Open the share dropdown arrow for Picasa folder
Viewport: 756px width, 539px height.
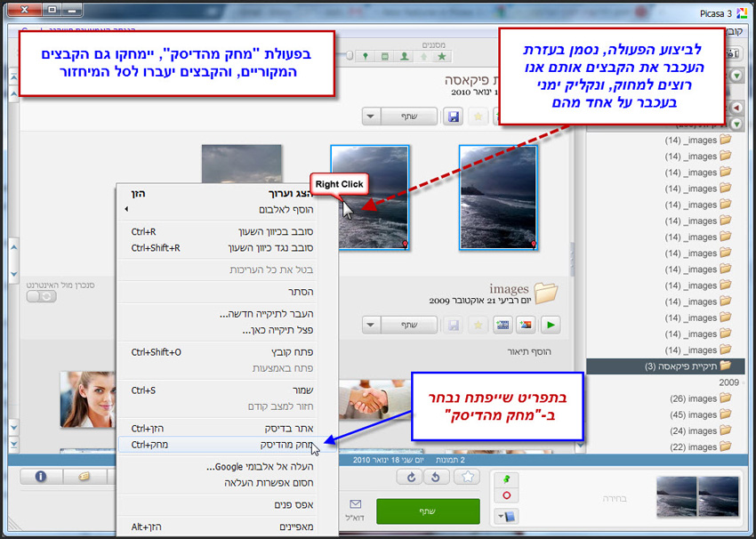(371, 117)
